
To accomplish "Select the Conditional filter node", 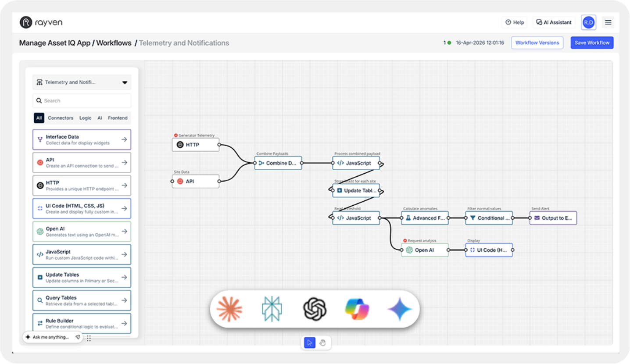I will click(x=489, y=218).
